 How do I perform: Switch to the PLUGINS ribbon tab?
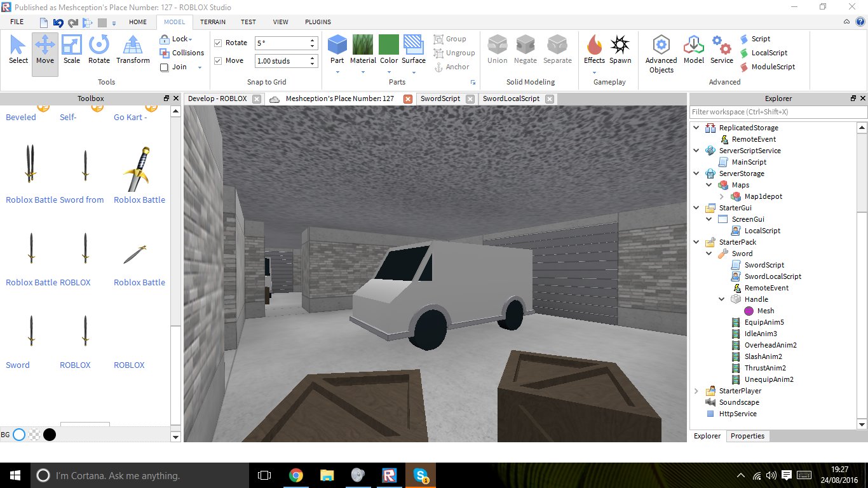click(x=318, y=22)
